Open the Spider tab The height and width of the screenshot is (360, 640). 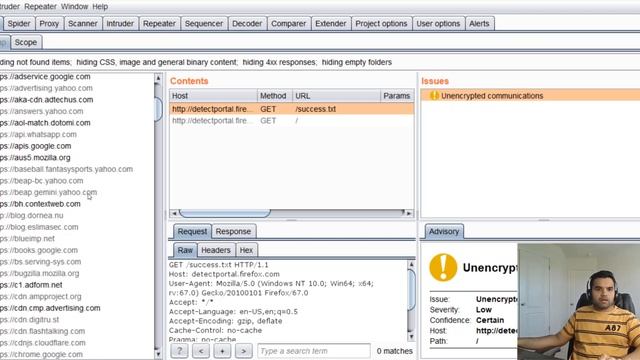(x=19, y=24)
